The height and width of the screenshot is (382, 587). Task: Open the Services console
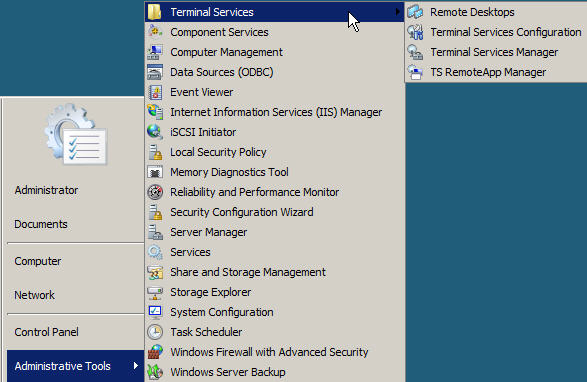[274, 252]
